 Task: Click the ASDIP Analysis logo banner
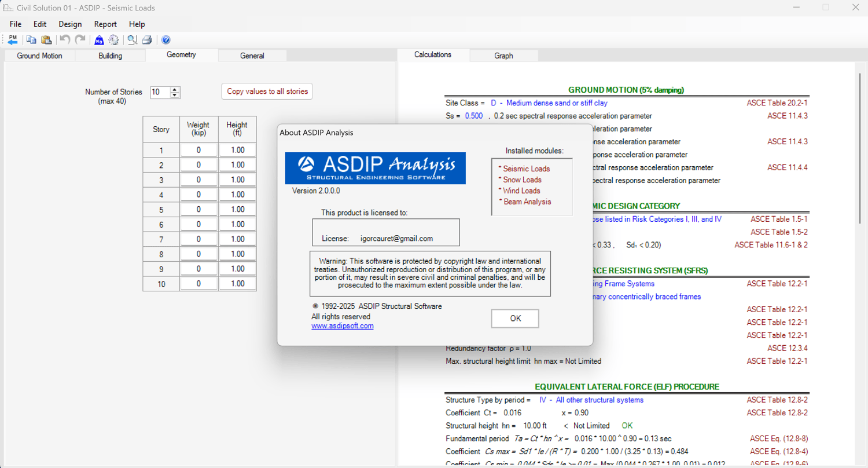pyautogui.click(x=376, y=168)
